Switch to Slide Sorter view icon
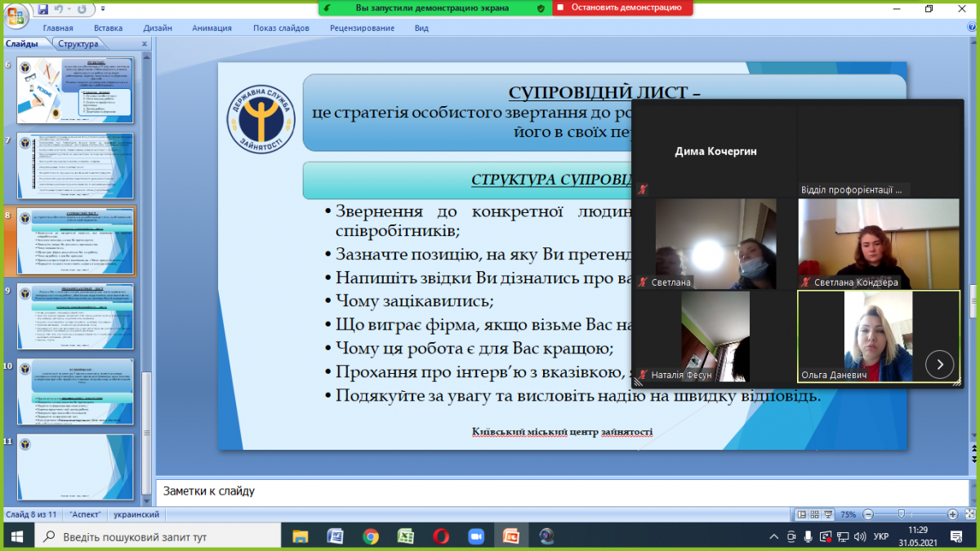 point(815,514)
